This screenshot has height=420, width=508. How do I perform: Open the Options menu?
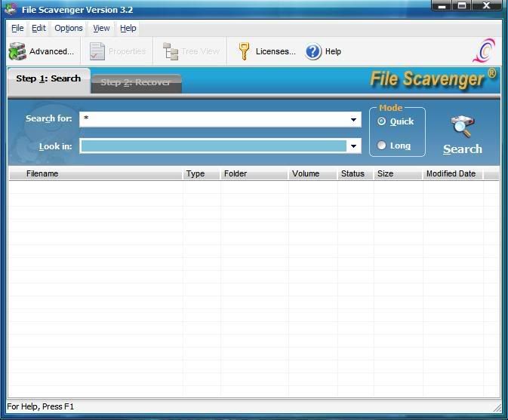[69, 28]
